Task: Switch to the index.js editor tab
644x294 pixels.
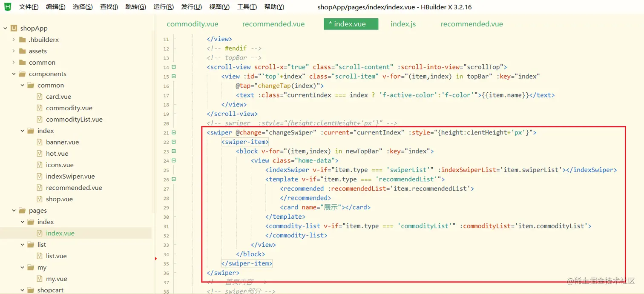Action: point(403,24)
